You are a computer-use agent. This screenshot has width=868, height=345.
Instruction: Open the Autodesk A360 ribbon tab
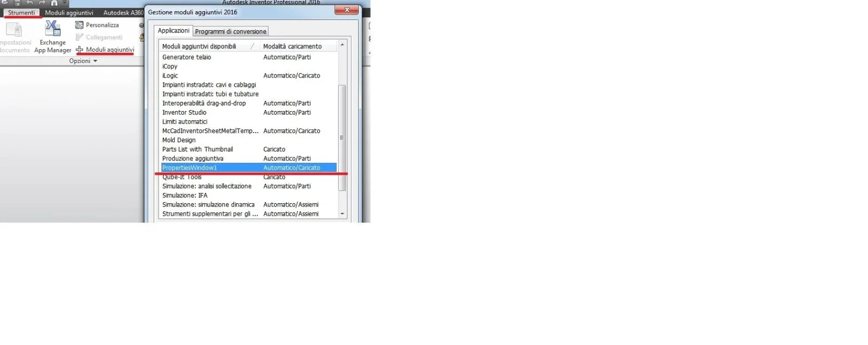(x=123, y=12)
